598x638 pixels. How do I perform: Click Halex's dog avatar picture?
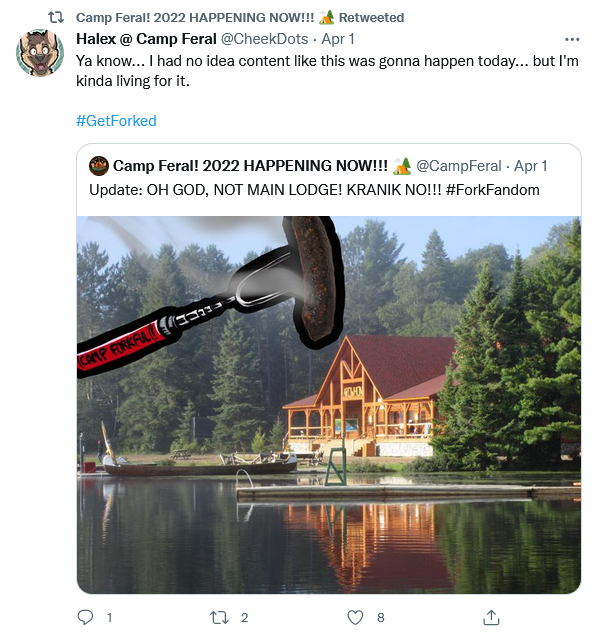(40, 52)
